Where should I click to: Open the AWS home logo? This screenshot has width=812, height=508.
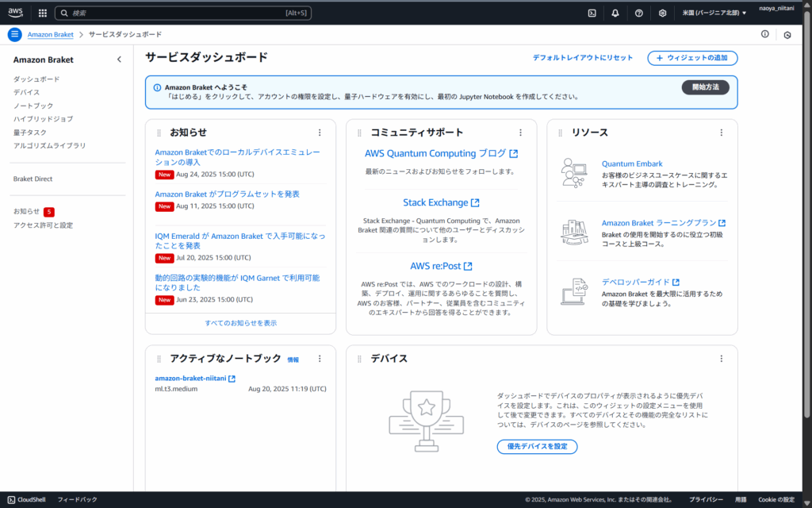(16, 13)
